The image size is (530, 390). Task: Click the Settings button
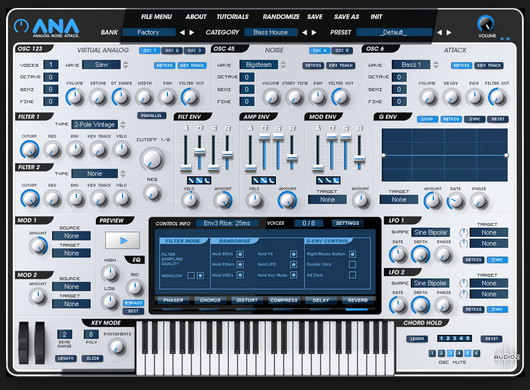(x=347, y=223)
